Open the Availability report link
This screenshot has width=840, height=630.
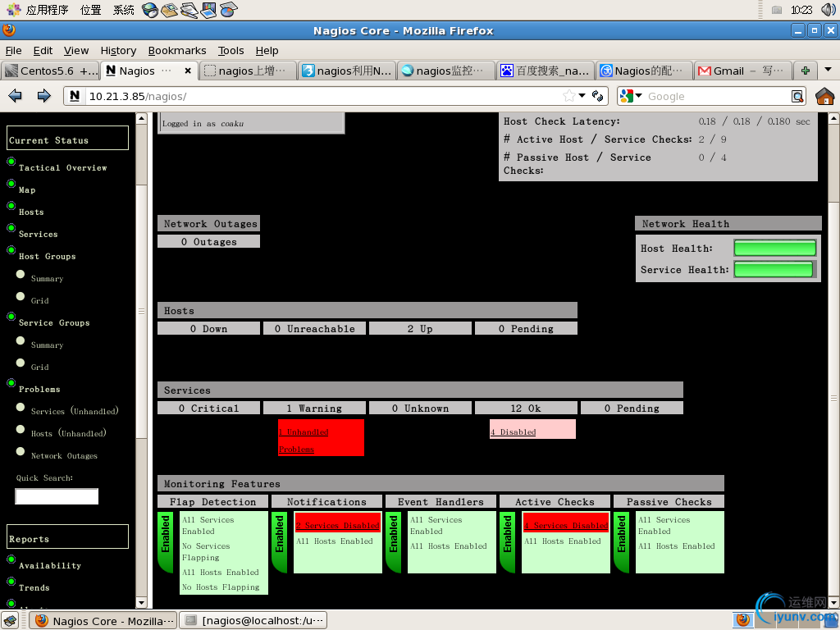tap(50, 566)
